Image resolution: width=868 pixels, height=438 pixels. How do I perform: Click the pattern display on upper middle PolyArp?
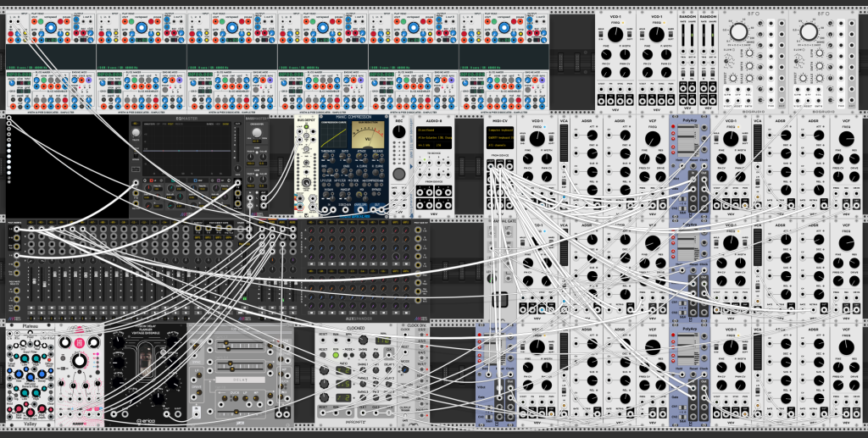click(688, 141)
